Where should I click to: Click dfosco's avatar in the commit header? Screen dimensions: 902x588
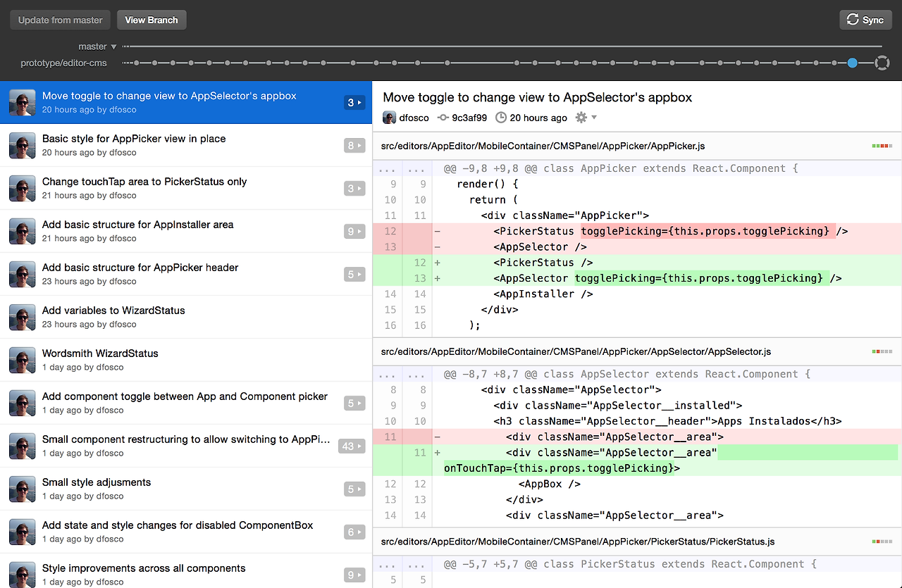[x=389, y=118]
